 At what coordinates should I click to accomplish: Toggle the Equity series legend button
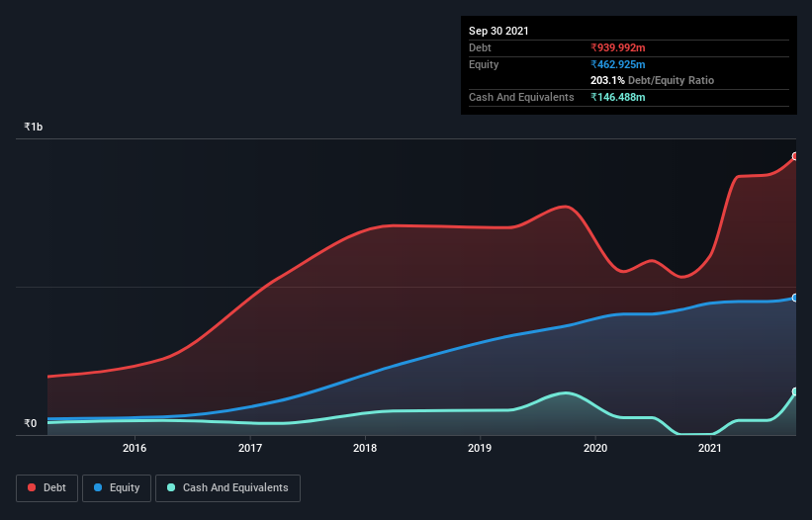pos(117,488)
